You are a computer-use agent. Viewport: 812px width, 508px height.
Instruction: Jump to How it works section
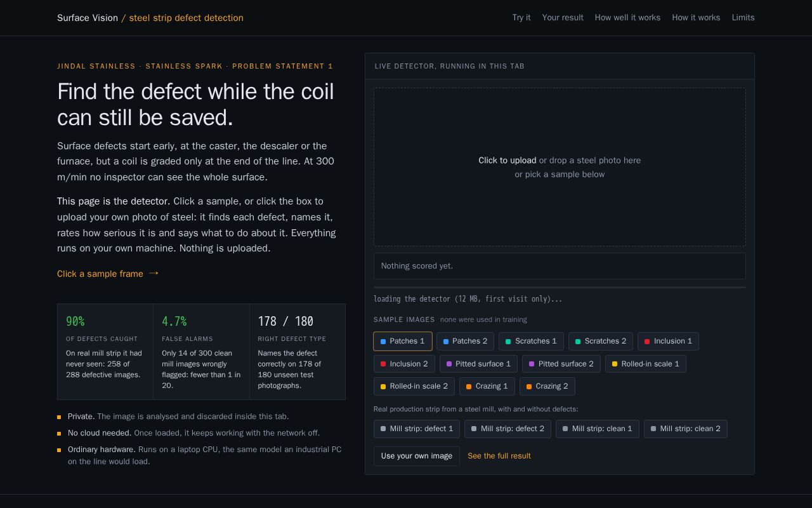[696, 18]
